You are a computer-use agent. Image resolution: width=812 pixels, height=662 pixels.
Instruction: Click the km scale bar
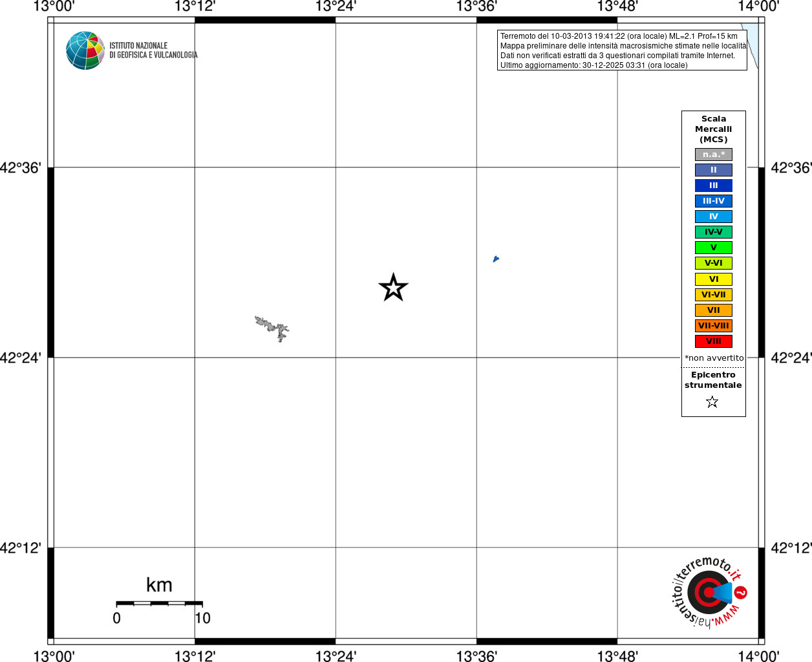(x=159, y=603)
